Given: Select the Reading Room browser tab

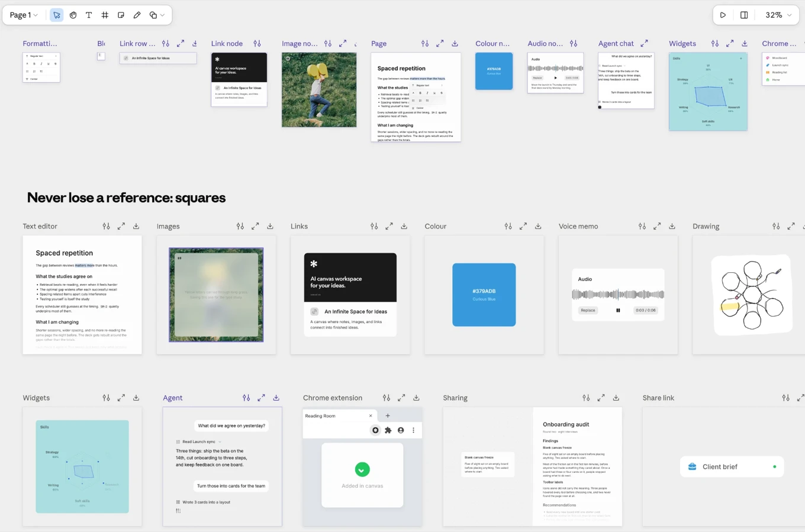Looking at the screenshot, I should (x=339, y=416).
